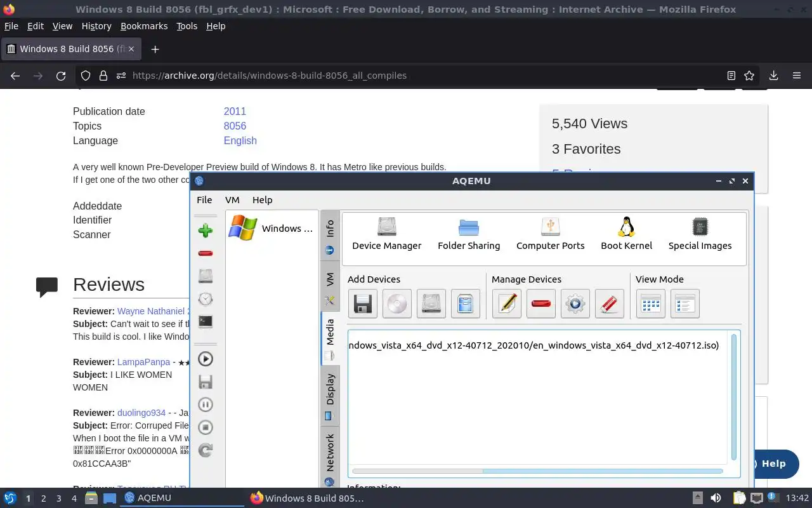812x508 pixels.
Task: Open the 8056 topic link
Action: pyautogui.click(x=235, y=126)
